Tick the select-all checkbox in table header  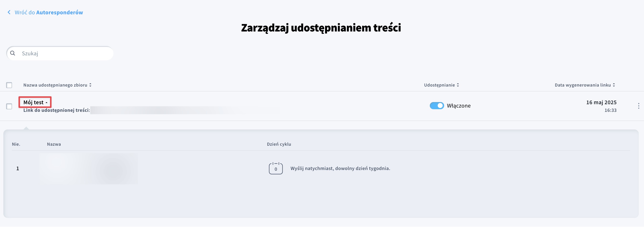coord(9,85)
